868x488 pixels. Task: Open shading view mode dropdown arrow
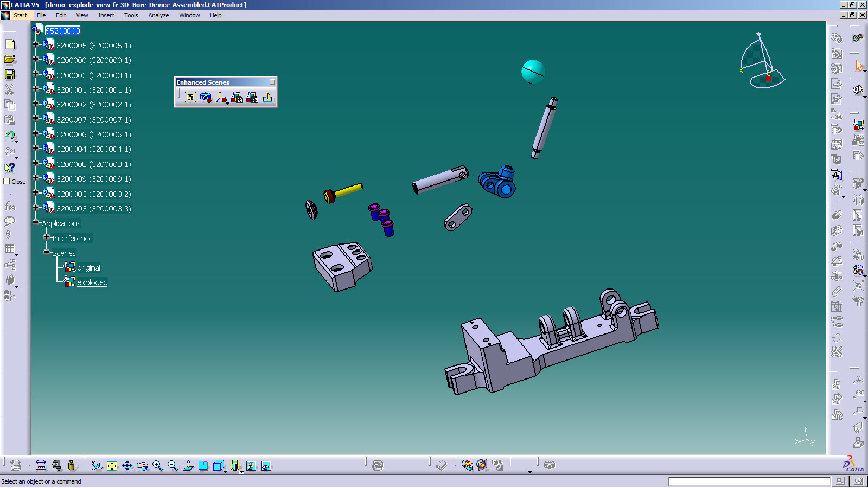[241, 472]
